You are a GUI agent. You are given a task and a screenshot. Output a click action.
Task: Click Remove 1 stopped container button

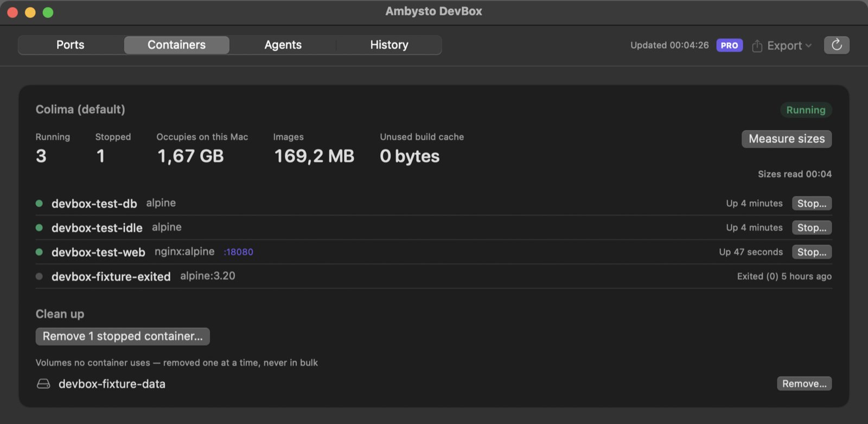click(x=123, y=337)
